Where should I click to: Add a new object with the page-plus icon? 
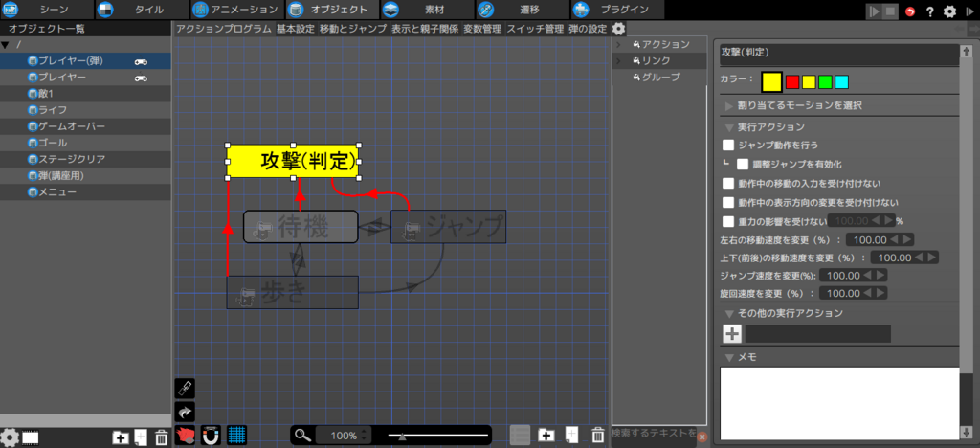pyautogui.click(x=142, y=437)
